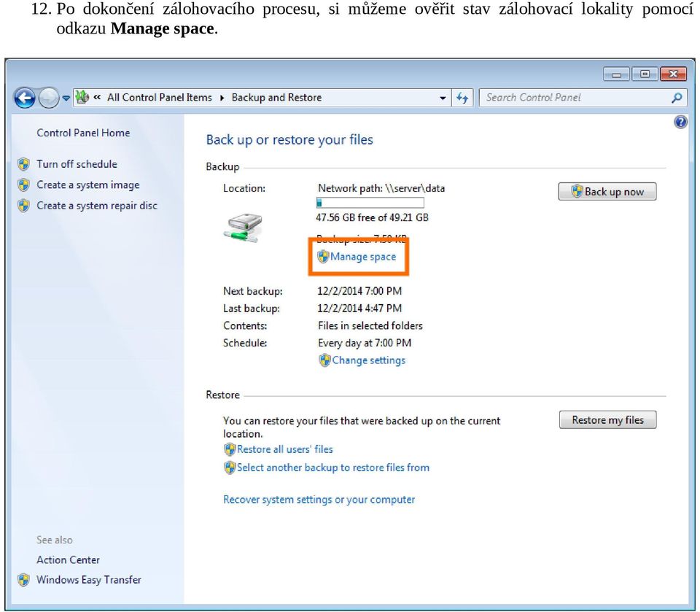The image size is (700, 612).
Task: Click the Restore my files button
Action: 607,420
